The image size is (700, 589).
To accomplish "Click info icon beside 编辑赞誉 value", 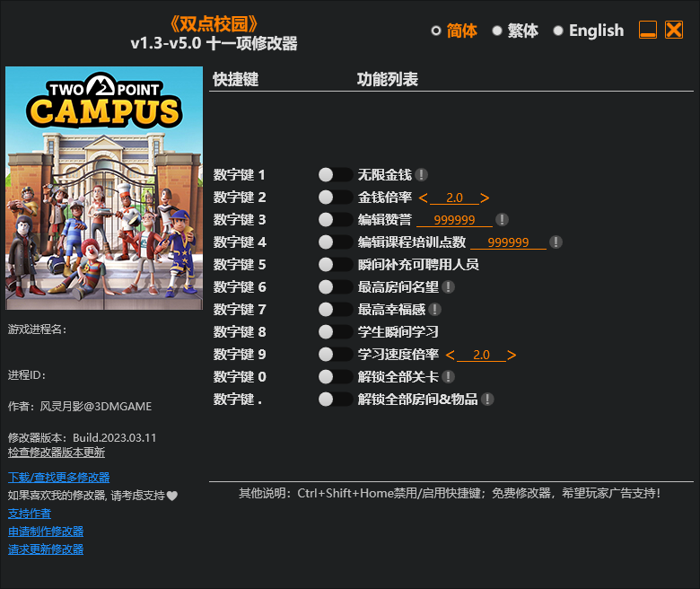I will click(502, 220).
